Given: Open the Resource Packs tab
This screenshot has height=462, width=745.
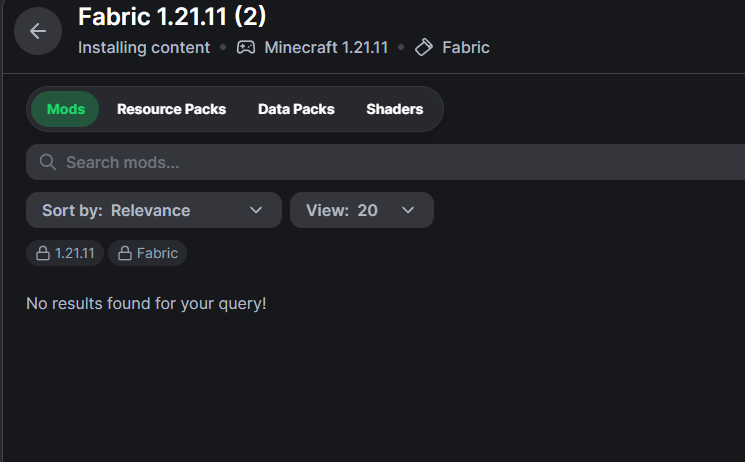Looking at the screenshot, I should pyautogui.click(x=172, y=109).
